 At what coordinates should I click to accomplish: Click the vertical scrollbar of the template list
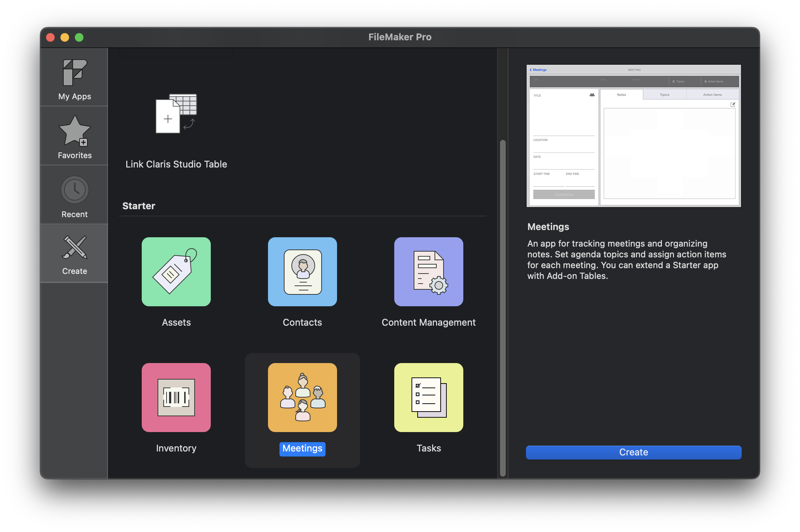click(503, 308)
